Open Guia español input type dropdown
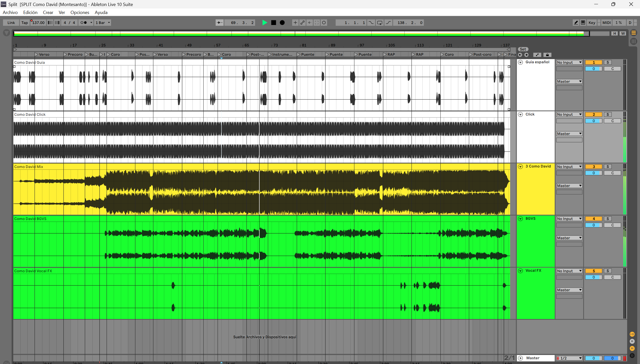Viewport: 640px width, 364px height. [x=569, y=62]
